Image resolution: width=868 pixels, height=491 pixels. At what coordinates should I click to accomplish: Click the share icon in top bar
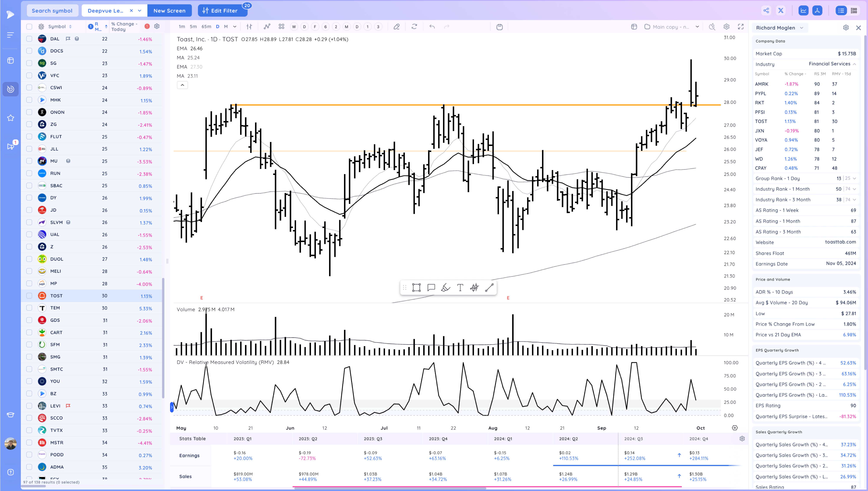coord(766,10)
